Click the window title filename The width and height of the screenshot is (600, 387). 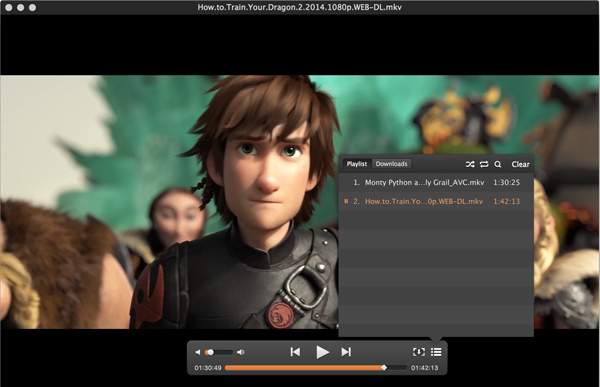click(x=300, y=7)
